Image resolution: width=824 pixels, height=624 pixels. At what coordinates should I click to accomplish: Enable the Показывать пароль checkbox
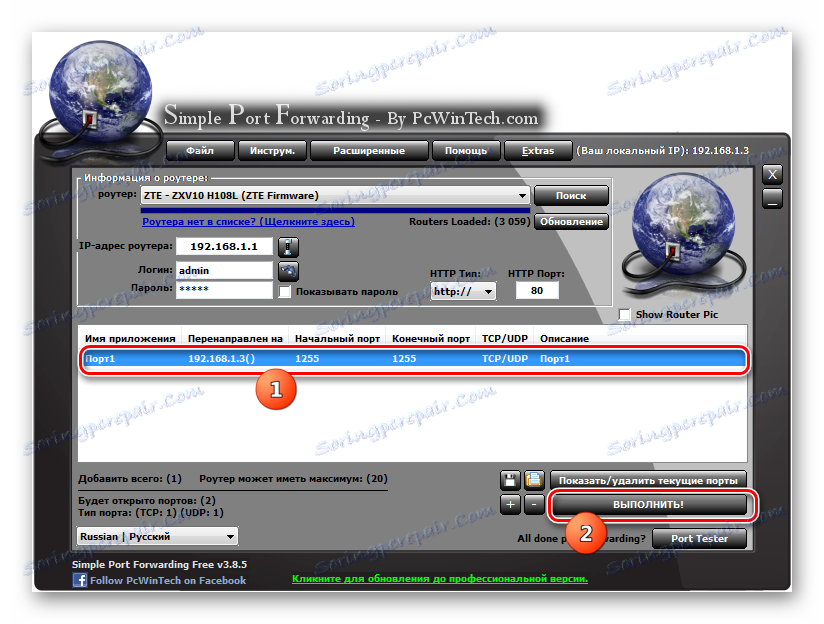pos(284,291)
